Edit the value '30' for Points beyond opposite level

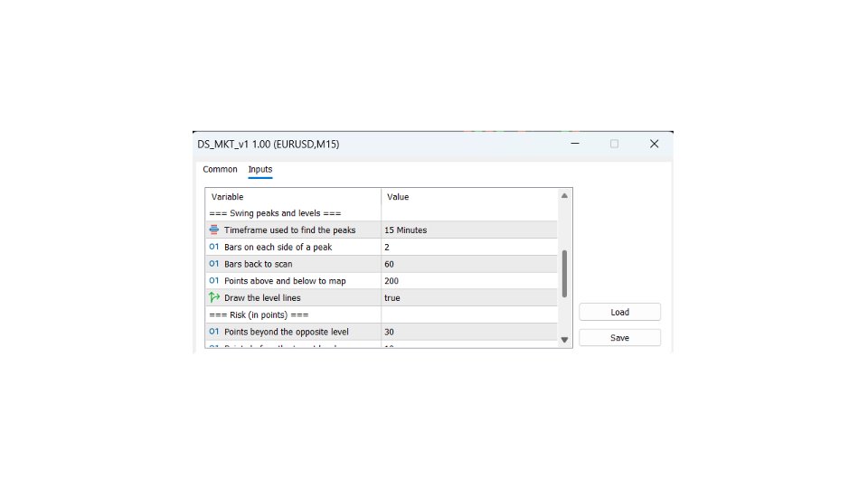point(469,332)
